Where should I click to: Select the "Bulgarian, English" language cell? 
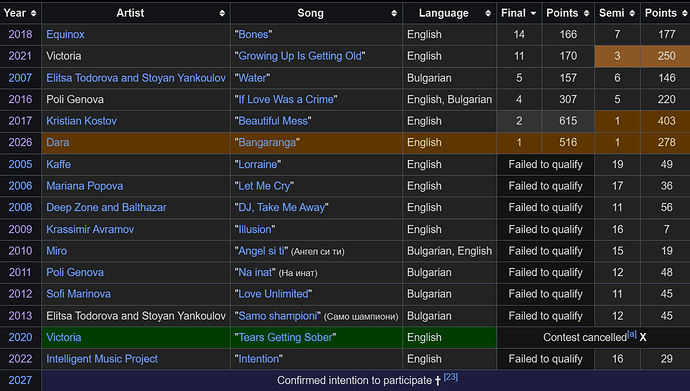449,251
